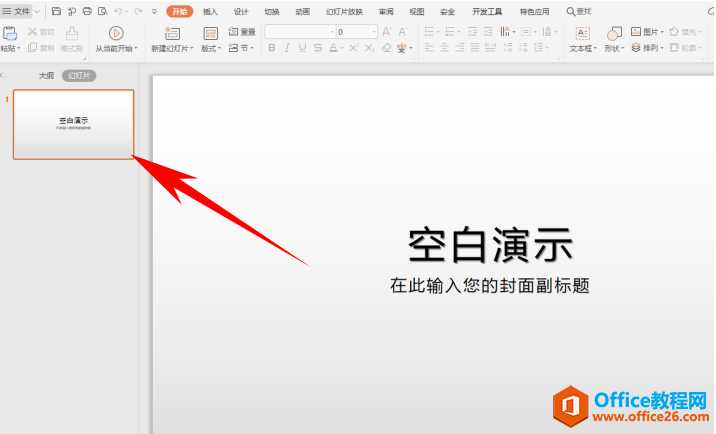
Task: Click the New Slide (新建幻灯片) icon
Action: [171, 33]
